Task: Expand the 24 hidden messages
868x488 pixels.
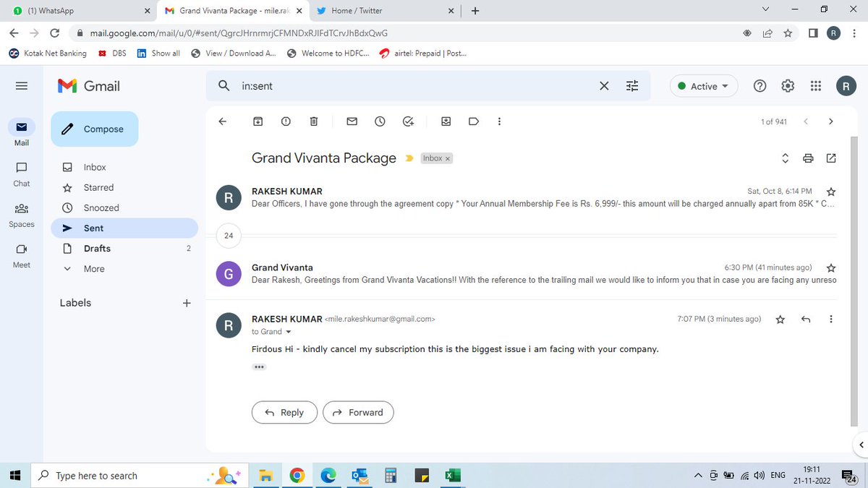Action: [229, 235]
